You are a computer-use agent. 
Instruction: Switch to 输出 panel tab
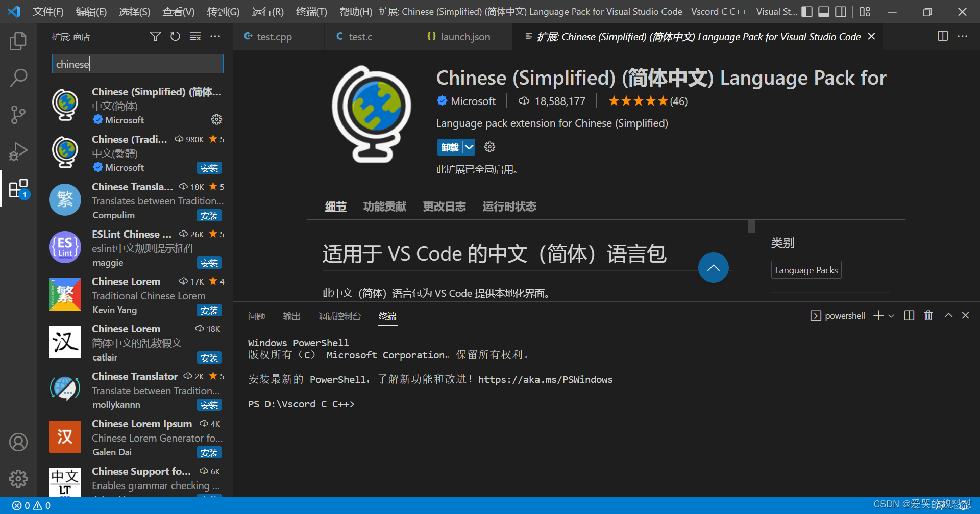[292, 316]
